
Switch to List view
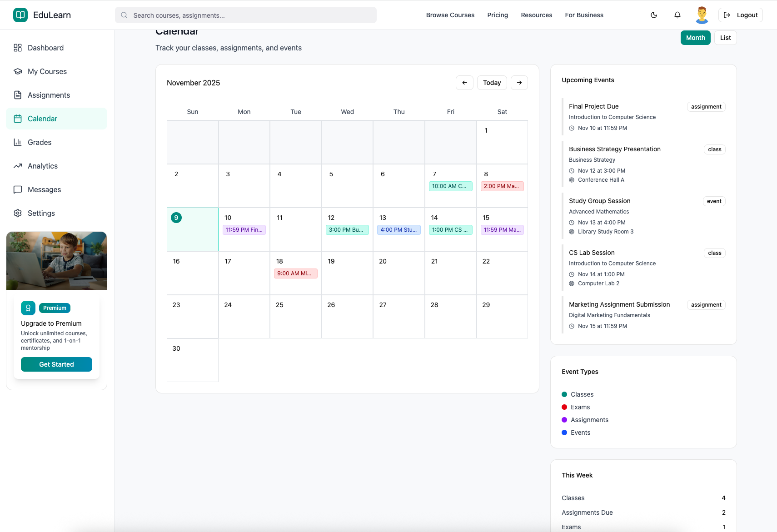click(x=725, y=38)
